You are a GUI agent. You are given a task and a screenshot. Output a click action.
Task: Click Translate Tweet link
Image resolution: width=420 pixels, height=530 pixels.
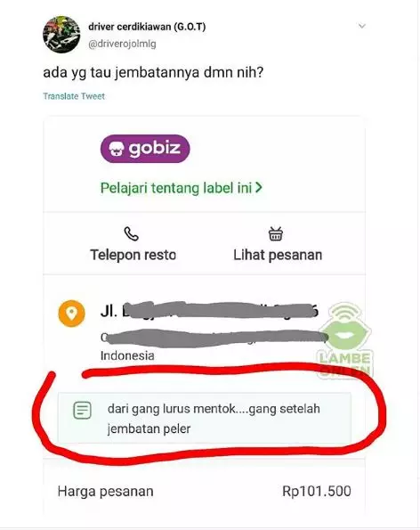(74, 96)
